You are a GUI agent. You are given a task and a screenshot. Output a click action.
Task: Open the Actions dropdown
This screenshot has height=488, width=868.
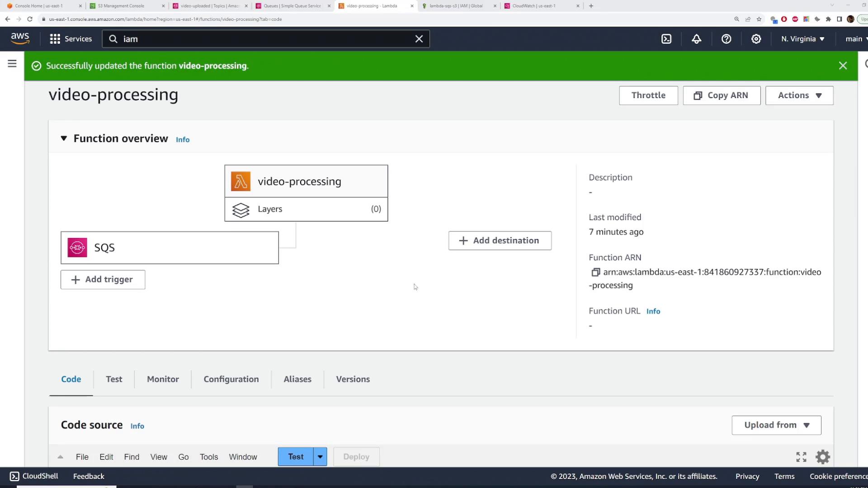pos(799,95)
